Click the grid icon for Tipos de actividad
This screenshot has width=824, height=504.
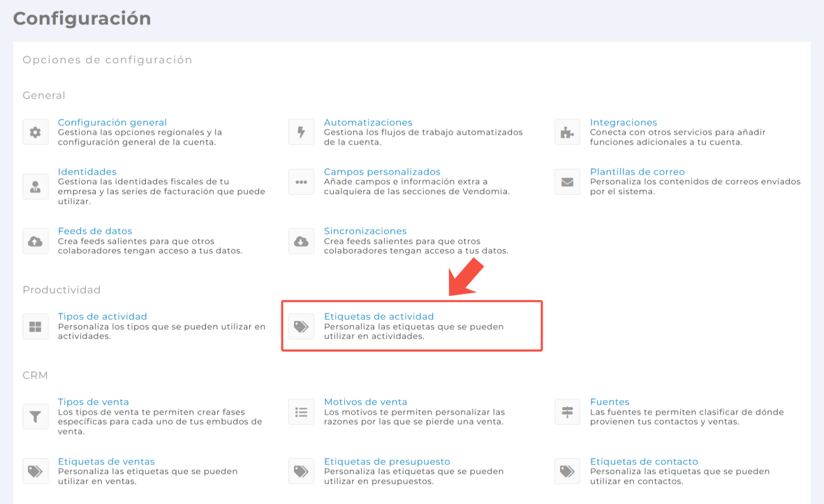(x=35, y=326)
